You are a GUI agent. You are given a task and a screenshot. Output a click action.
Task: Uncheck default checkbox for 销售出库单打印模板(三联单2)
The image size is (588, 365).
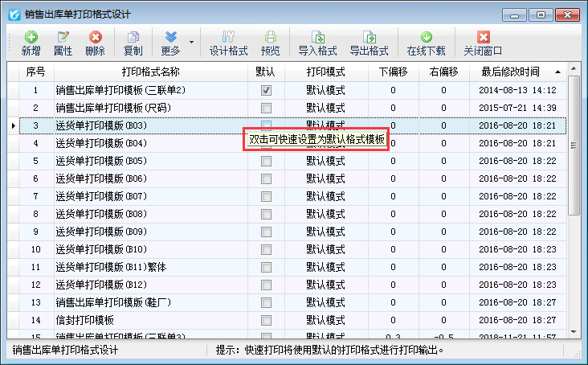pos(266,90)
